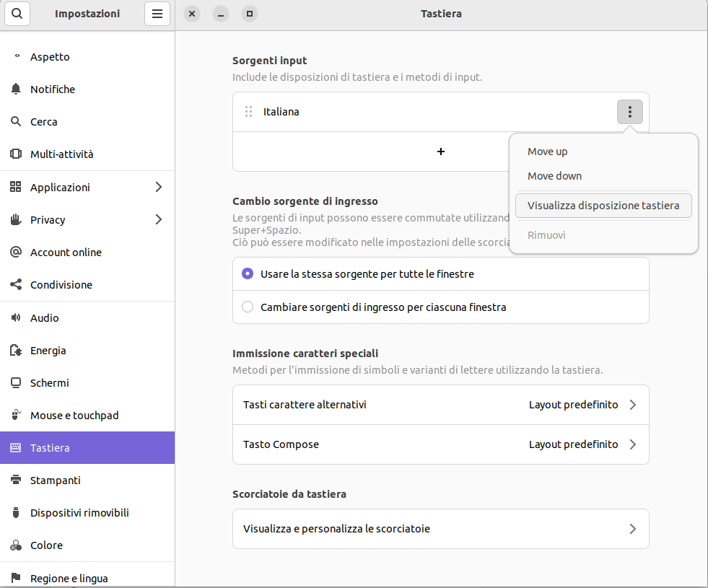Click the Audio speaker icon
This screenshot has width=708, height=588.
(x=16, y=317)
